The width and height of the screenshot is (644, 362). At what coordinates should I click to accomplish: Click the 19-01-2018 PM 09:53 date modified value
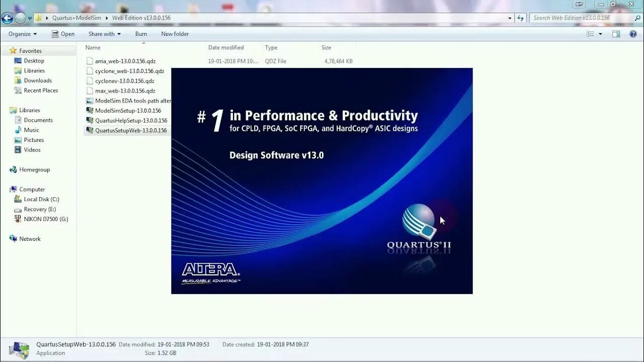[x=183, y=344]
